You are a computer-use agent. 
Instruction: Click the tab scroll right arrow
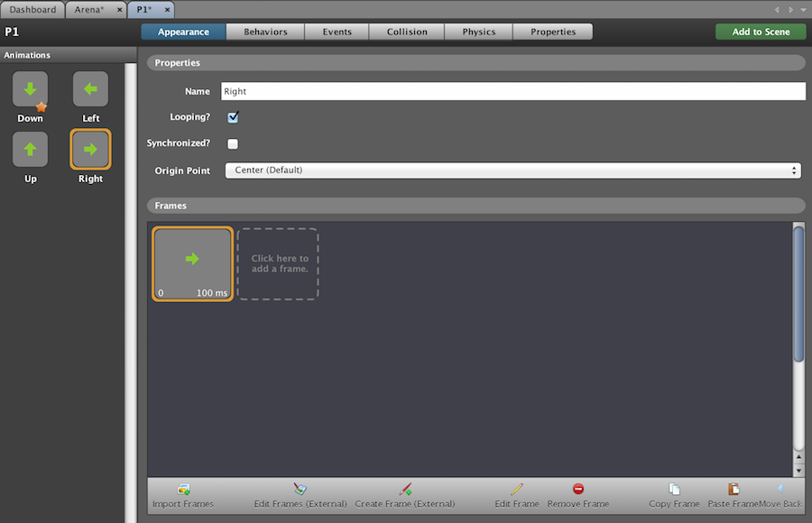coord(790,9)
